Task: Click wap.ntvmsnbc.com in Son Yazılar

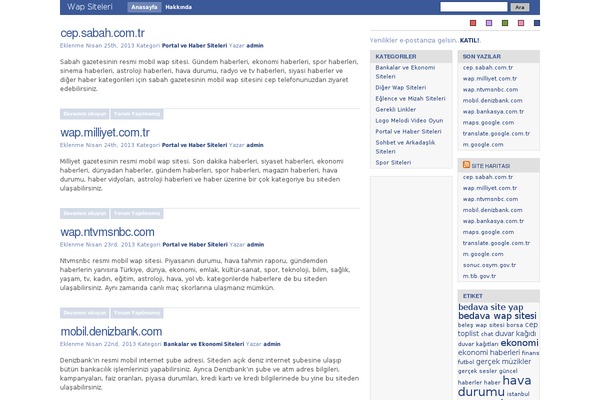Action: coord(490,90)
